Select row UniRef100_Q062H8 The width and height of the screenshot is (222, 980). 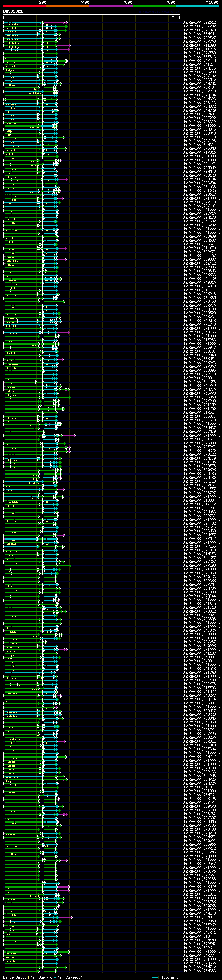click(x=199, y=72)
